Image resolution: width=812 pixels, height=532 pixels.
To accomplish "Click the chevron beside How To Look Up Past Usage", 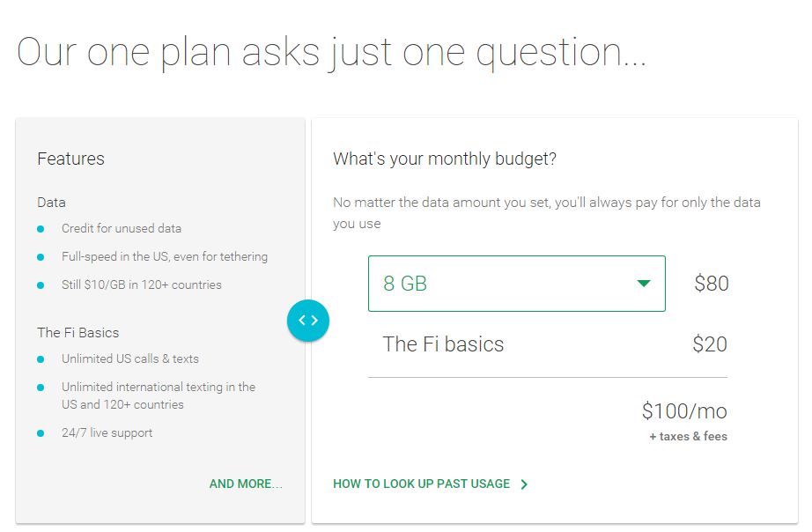I will [524, 484].
